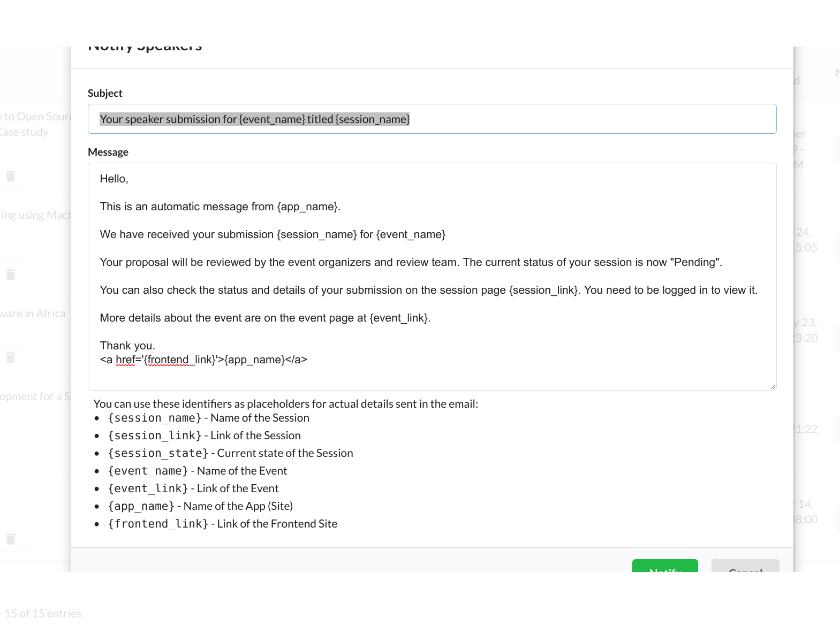Click '{event_name}' placeholder in identifiers list
Viewport: 840px width, 626px height.
[x=148, y=471]
